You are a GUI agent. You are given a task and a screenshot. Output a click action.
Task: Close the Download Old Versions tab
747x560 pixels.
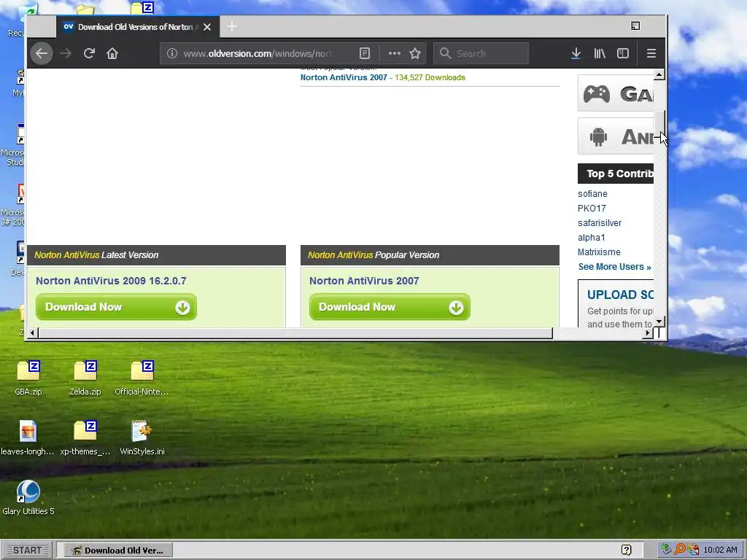coord(207,27)
